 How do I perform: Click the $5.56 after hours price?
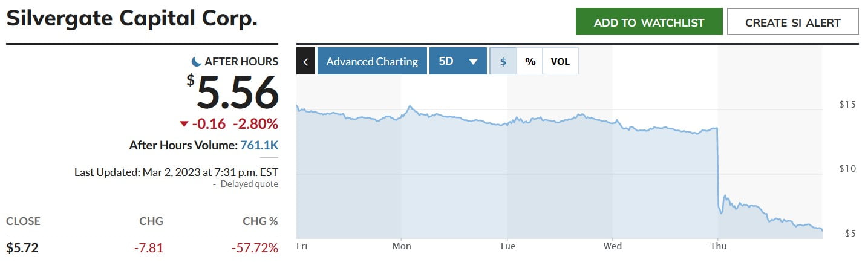pos(233,93)
